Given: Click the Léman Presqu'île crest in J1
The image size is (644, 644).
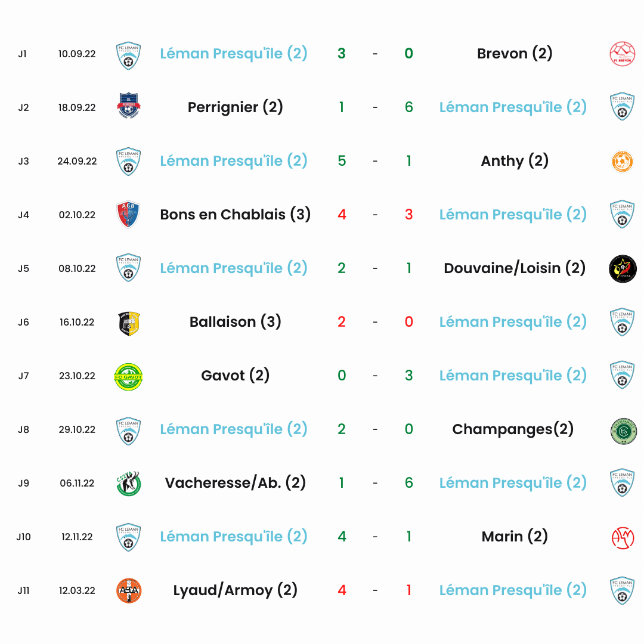Looking at the screenshot, I should click(x=129, y=55).
